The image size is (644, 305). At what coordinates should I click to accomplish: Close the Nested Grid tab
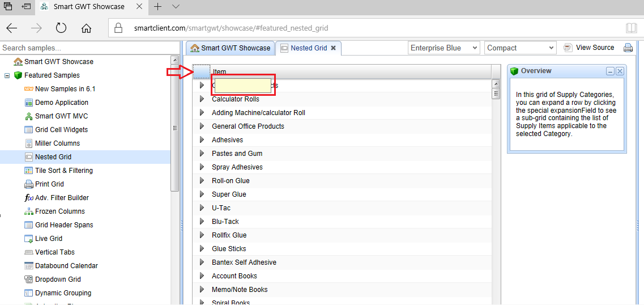coord(334,48)
